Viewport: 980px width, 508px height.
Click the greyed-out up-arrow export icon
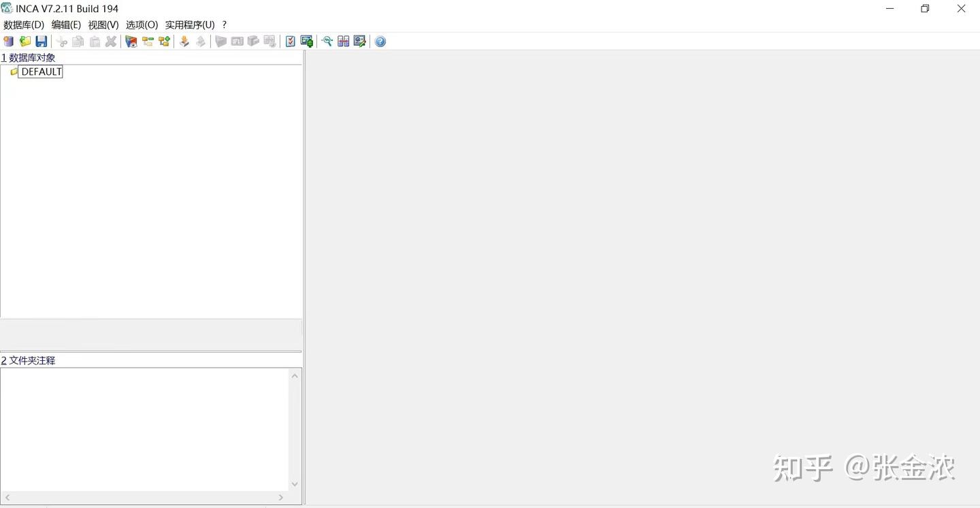pos(201,42)
